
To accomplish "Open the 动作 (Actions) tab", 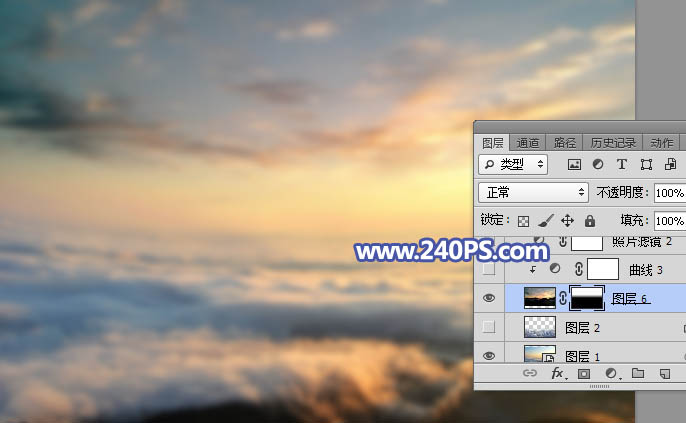I will [x=661, y=143].
